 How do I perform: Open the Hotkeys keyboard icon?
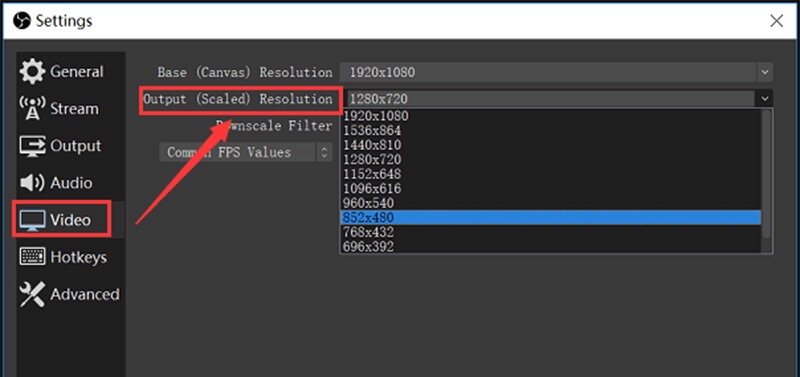click(32, 257)
